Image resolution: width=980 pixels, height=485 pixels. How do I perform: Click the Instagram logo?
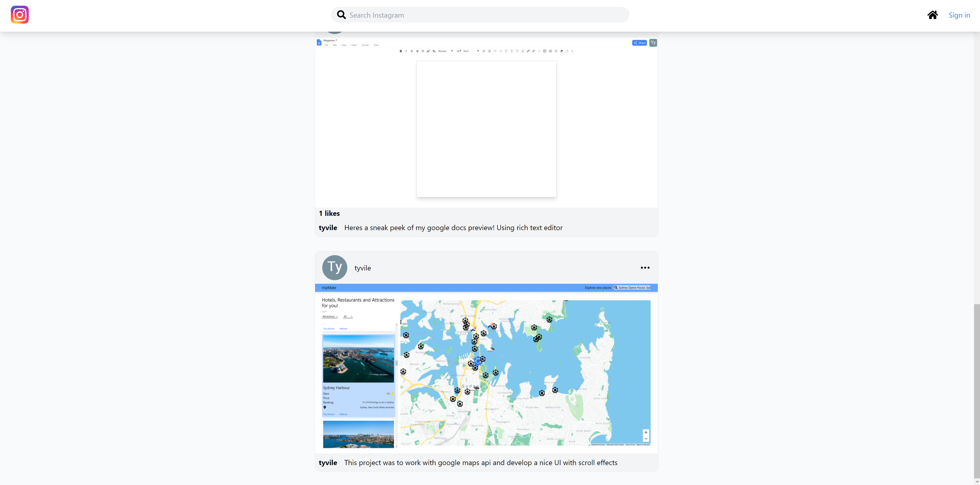coord(20,15)
